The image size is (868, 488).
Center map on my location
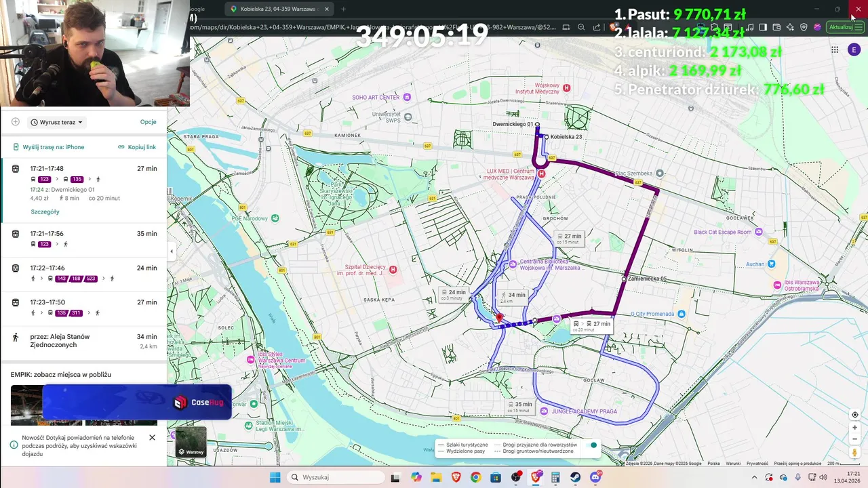pyautogui.click(x=854, y=415)
